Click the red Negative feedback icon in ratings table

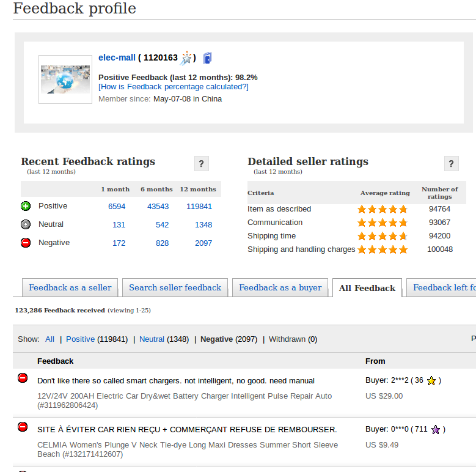(26, 243)
